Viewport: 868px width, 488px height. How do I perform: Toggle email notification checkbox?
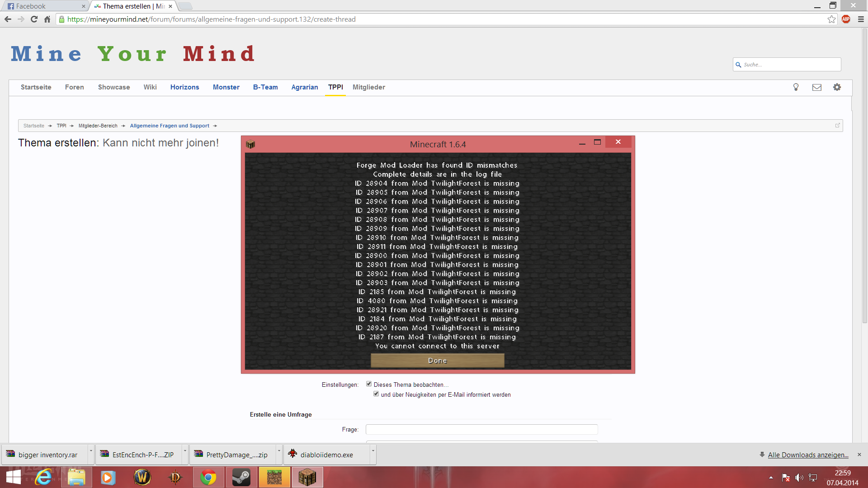pyautogui.click(x=376, y=394)
